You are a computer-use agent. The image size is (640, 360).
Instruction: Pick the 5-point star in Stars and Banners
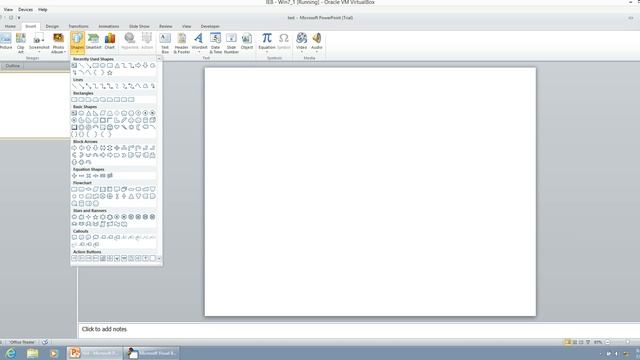pyautogui.click(x=96, y=217)
